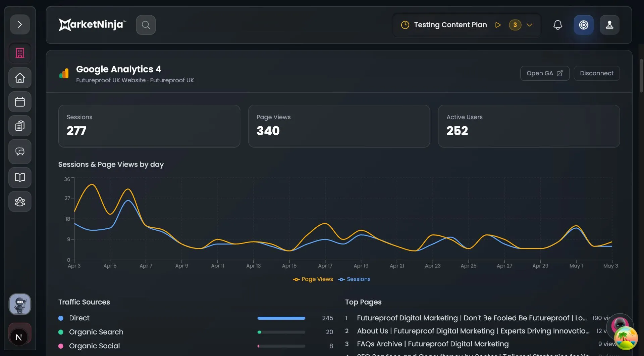
Task: Click the Disconnect button
Action: pos(597,73)
